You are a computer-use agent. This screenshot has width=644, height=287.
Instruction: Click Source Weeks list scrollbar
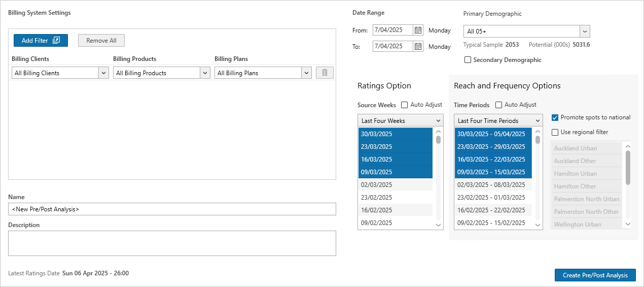(x=438, y=140)
